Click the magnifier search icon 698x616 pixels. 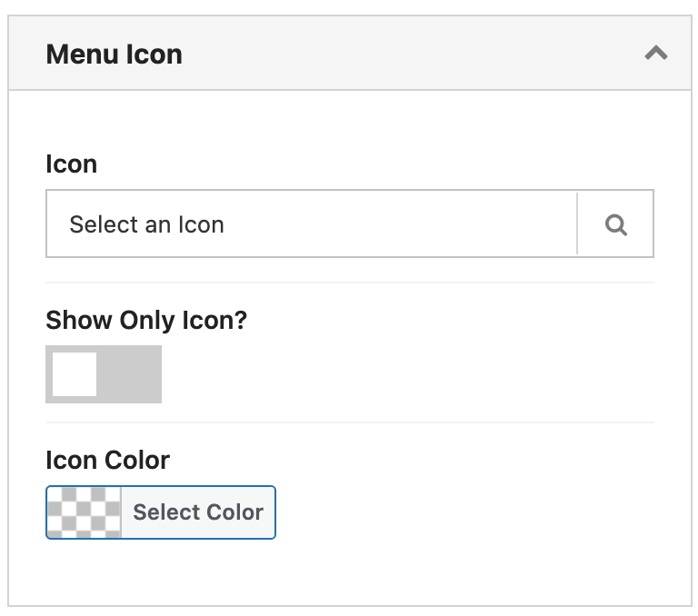(615, 224)
